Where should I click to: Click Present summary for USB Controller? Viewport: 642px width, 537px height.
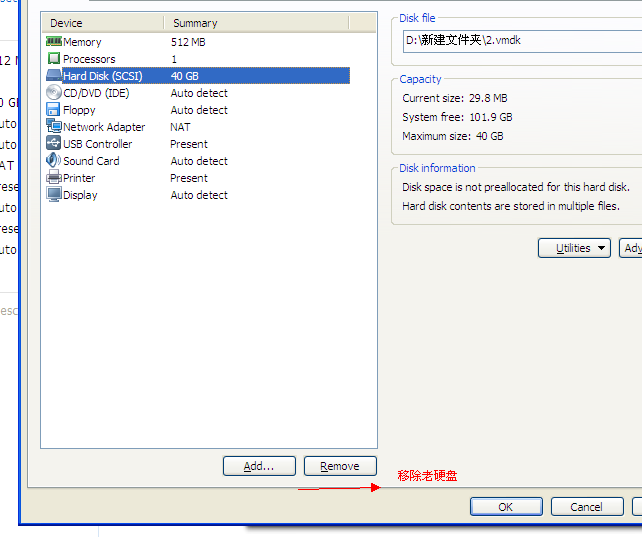[x=189, y=144]
